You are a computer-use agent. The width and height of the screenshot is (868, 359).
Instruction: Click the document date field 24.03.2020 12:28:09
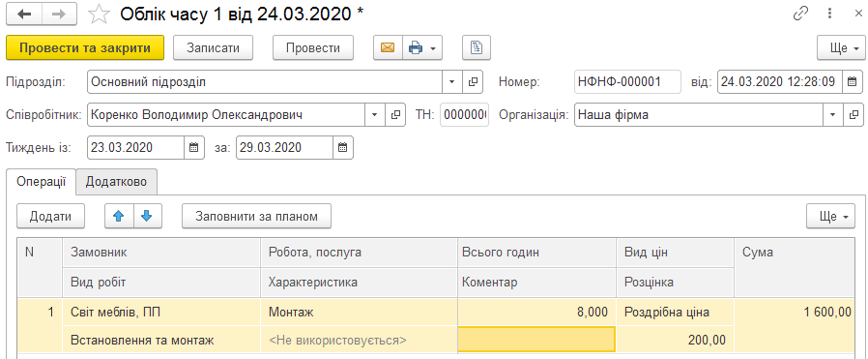(781, 82)
